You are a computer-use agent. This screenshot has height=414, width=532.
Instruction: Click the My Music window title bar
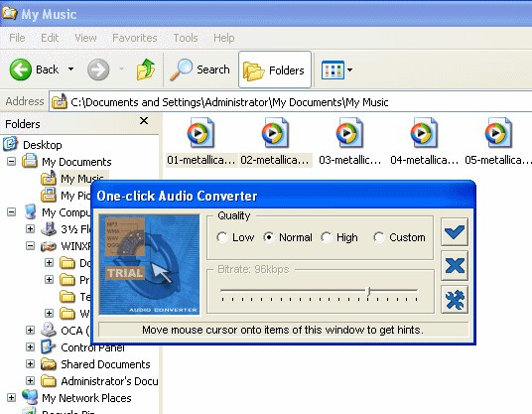(x=266, y=14)
